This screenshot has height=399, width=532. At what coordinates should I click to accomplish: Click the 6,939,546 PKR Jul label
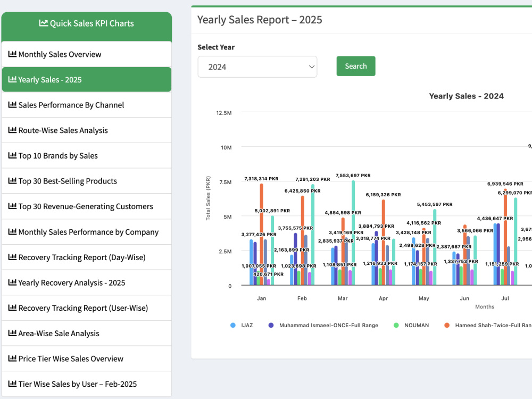(505, 184)
